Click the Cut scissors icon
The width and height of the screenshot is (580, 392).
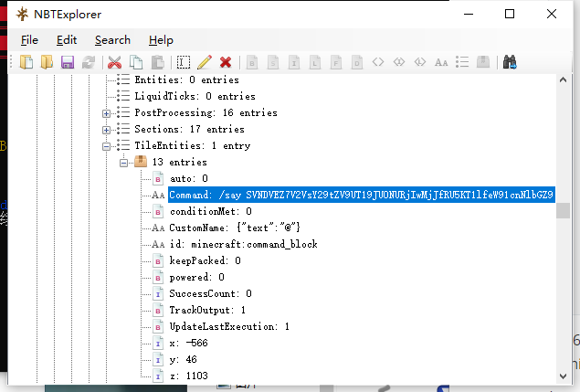coord(115,62)
